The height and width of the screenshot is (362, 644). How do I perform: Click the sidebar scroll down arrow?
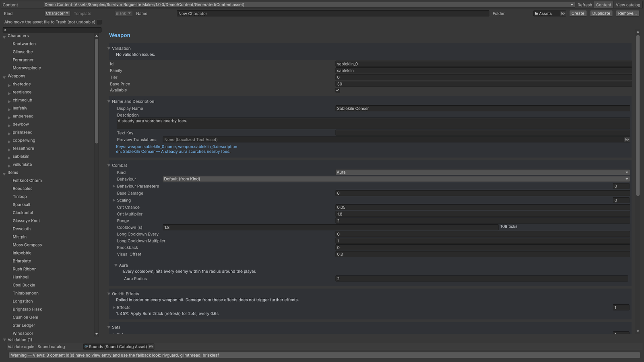(x=97, y=334)
